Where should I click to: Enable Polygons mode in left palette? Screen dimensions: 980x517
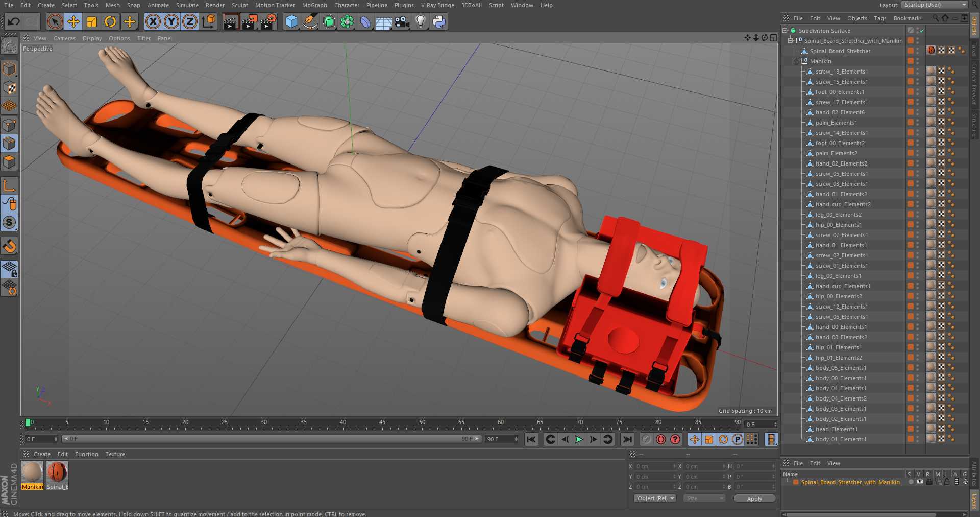click(x=9, y=162)
